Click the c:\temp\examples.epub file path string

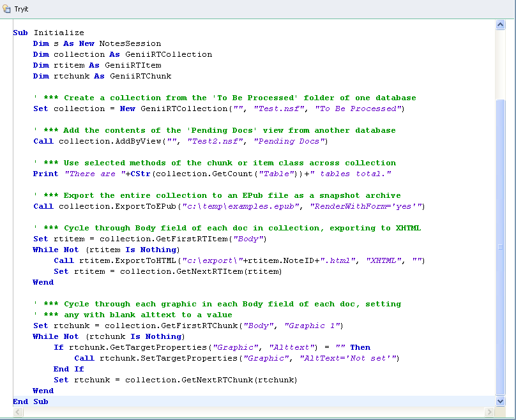tap(241, 206)
